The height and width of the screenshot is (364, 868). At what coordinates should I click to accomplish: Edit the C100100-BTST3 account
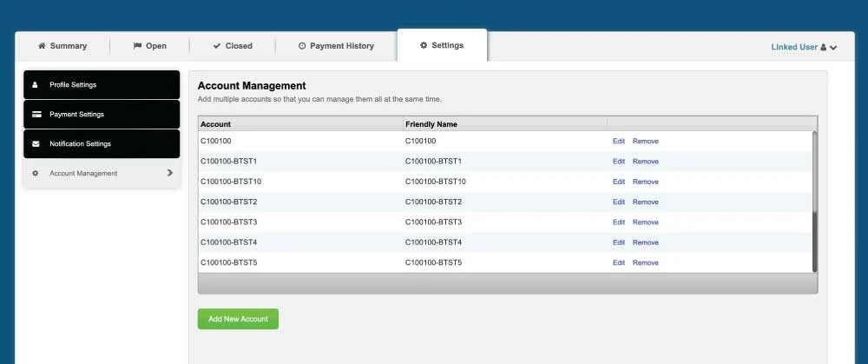[618, 222]
